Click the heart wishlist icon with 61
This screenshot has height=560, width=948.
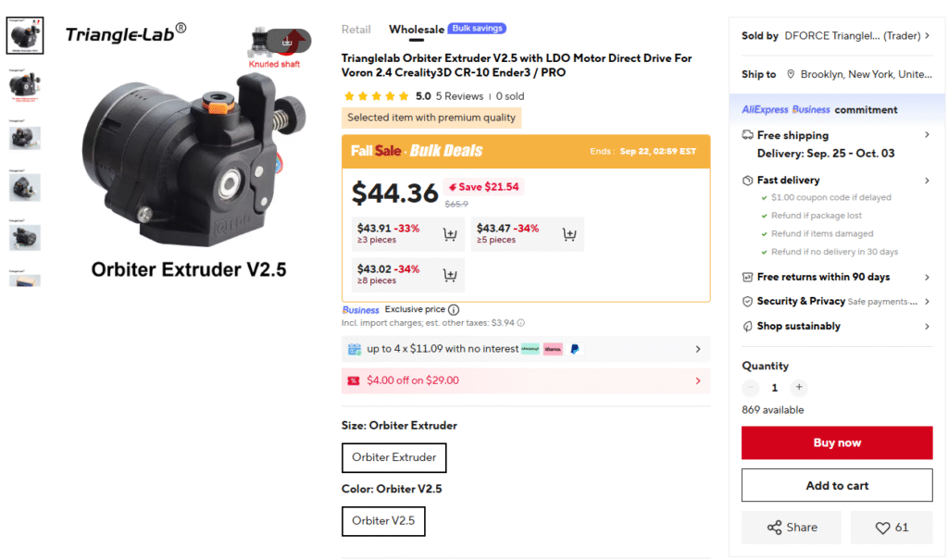tap(892, 528)
